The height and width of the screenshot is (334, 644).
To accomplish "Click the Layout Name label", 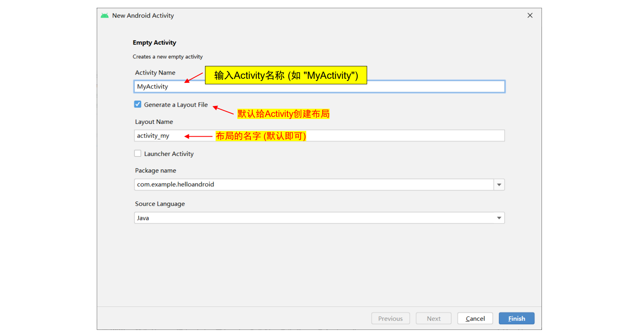I will click(154, 122).
